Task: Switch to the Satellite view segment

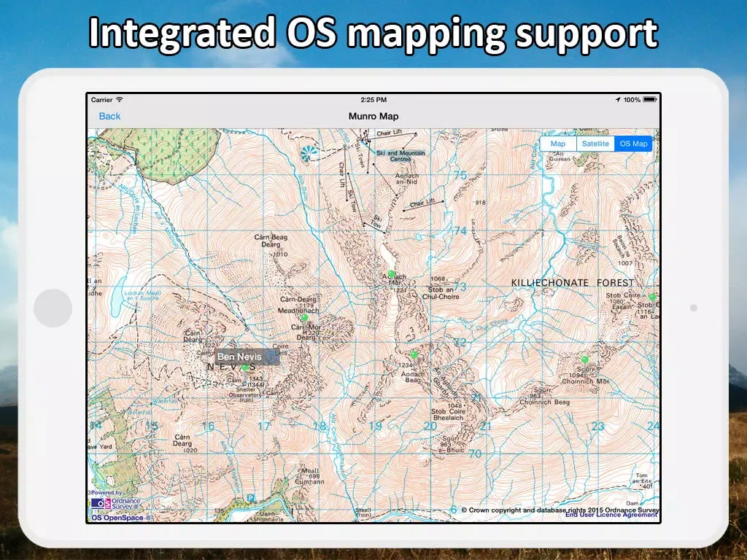Action: coord(595,144)
